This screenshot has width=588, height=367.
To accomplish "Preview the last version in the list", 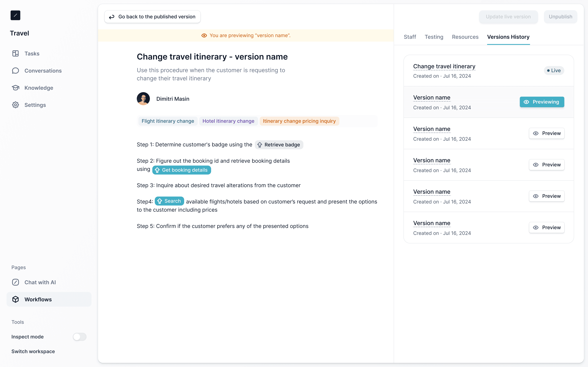I will coord(546,227).
